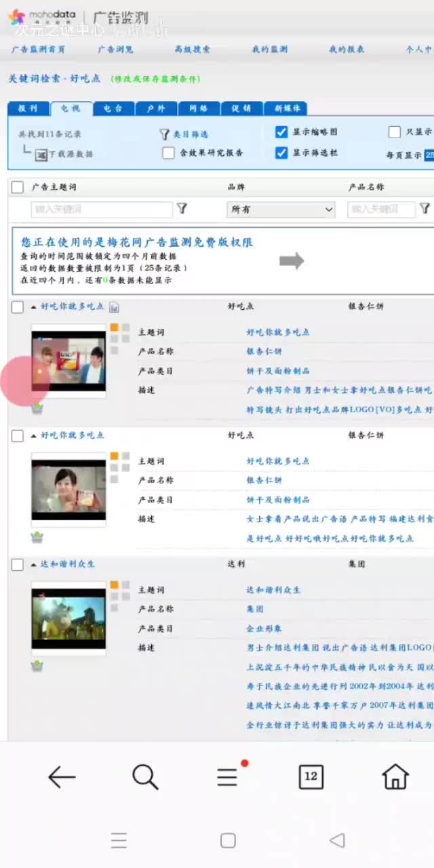Open the first 好吃你就多吃点 ad title link
Viewport: 434px width, 868px height.
coord(73,307)
